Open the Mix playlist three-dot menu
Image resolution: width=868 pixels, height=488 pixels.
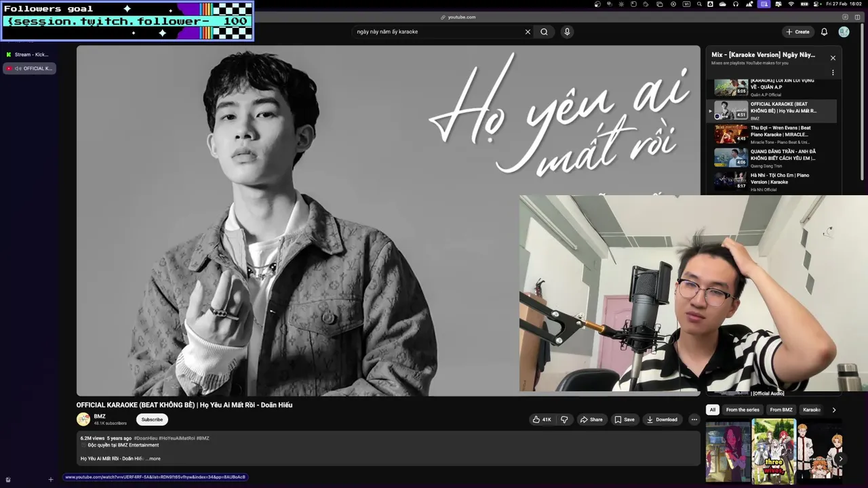click(833, 73)
